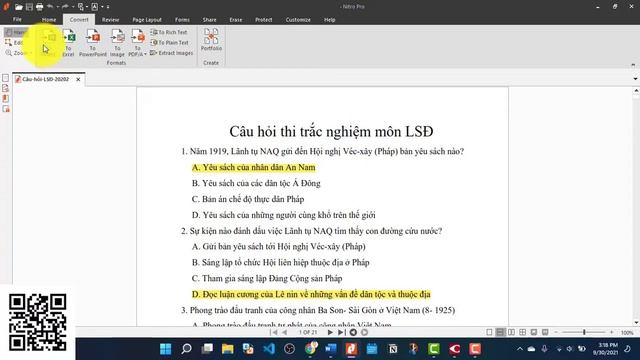Choose Extract Images
The image size is (640, 360).
[171, 53]
